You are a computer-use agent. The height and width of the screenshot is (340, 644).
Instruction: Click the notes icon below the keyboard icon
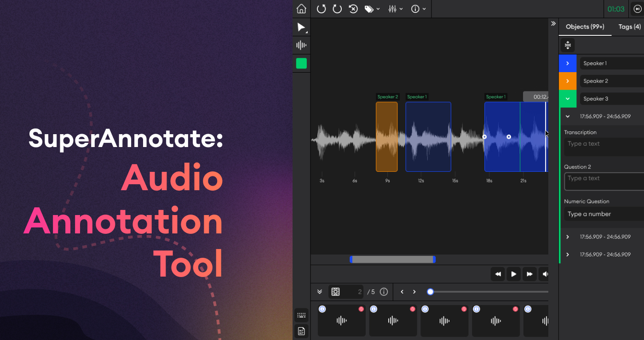click(x=301, y=331)
